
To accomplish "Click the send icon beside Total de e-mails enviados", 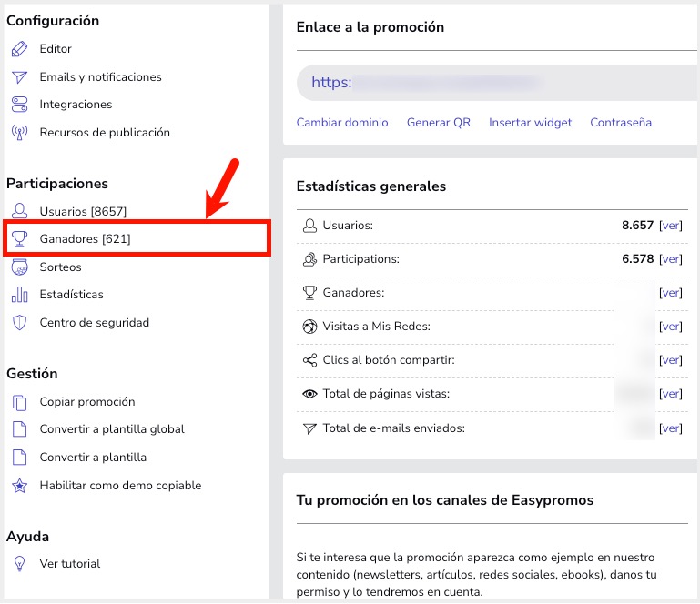I will (x=309, y=428).
